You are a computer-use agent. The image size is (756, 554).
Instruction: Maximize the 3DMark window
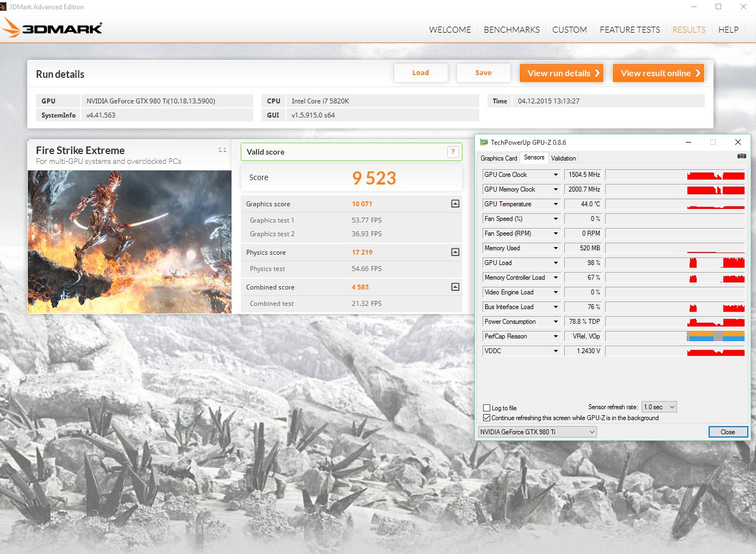click(x=718, y=7)
